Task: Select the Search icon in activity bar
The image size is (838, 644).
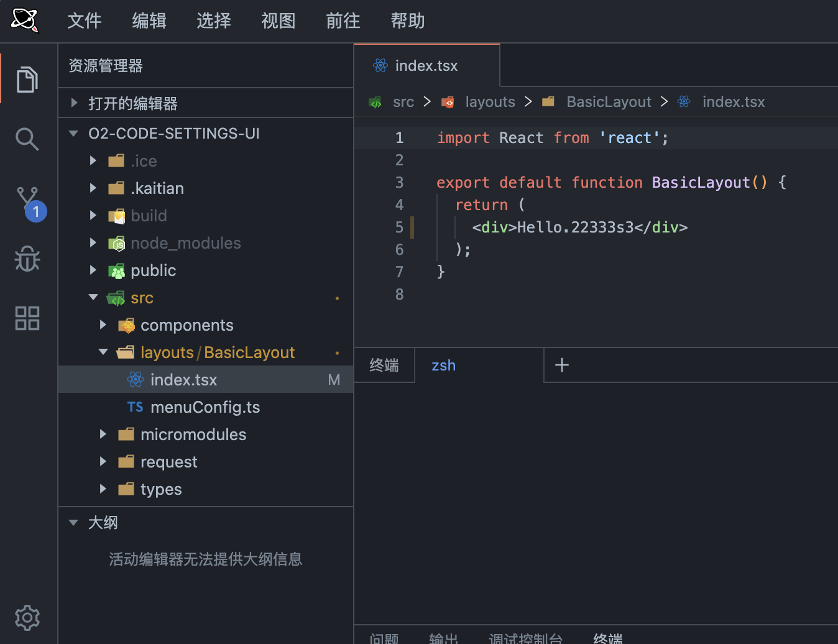Action: [27, 139]
